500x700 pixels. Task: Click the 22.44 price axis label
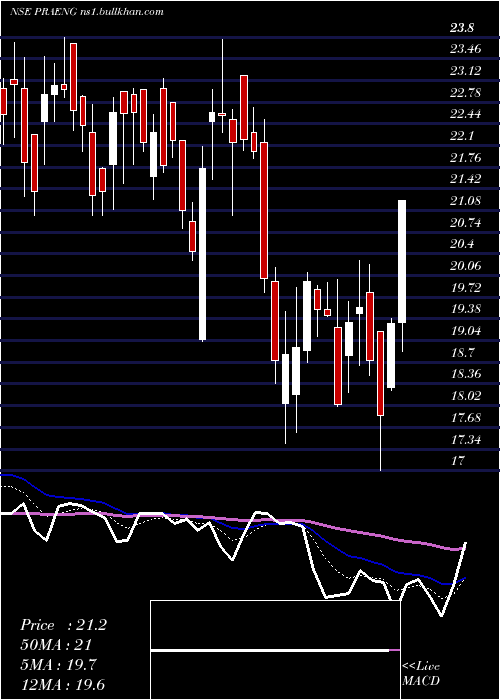point(466,114)
